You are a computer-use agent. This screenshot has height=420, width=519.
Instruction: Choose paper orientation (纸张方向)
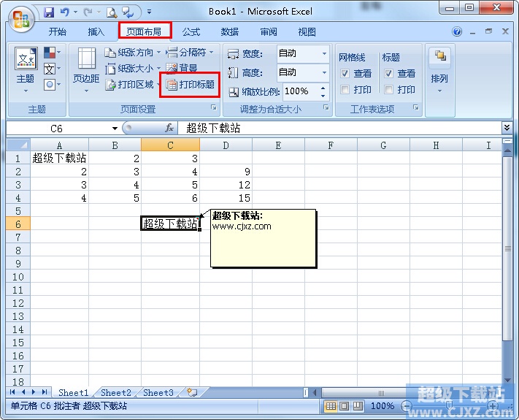coord(132,53)
